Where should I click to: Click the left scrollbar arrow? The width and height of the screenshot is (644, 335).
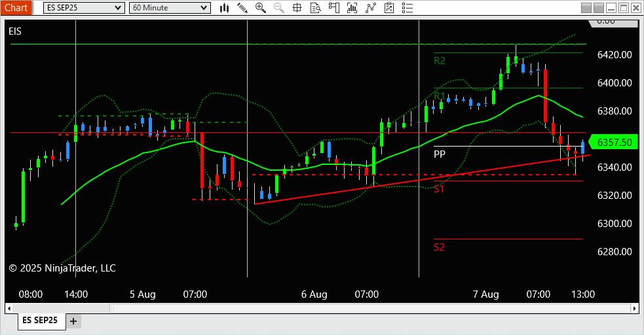(x=9, y=308)
